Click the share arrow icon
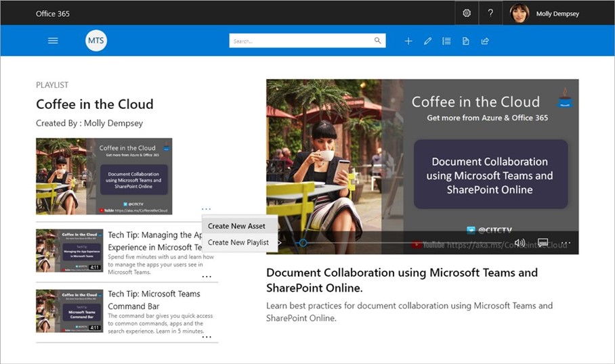 (x=485, y=41)
